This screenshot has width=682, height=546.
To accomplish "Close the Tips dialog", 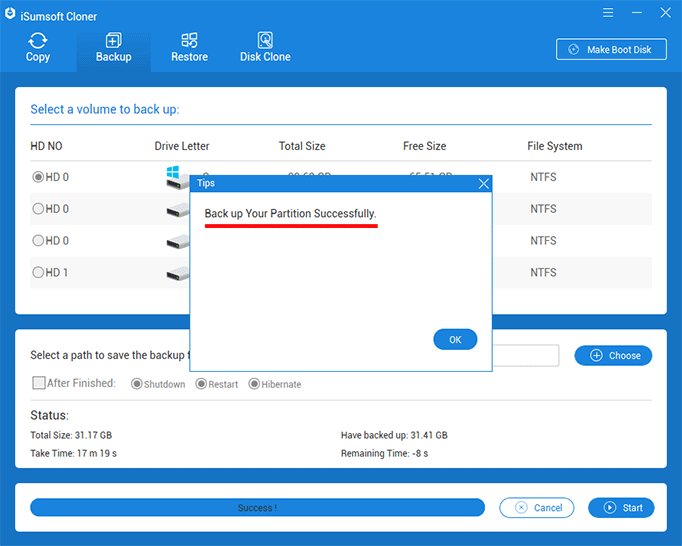I will click(x=484, y=184).
